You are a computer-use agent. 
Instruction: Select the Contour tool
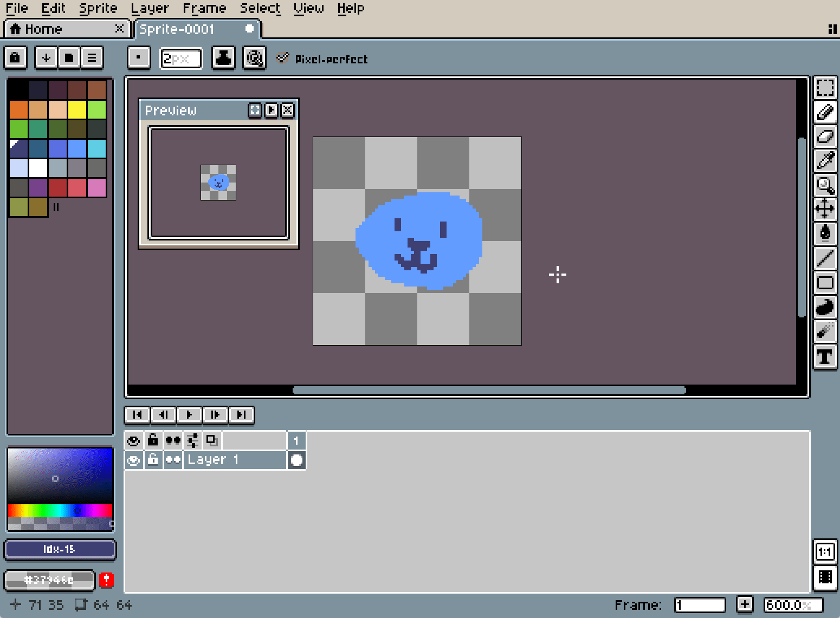(x=825, y=307)
